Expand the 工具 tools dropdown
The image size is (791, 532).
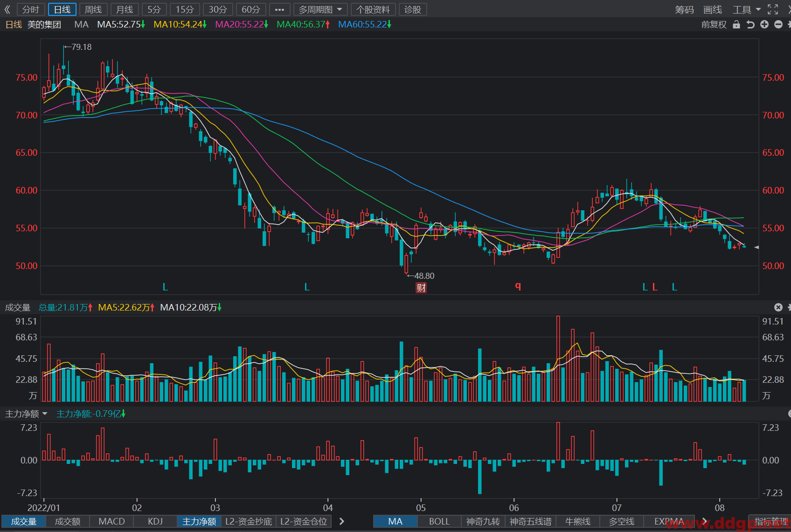click(747, 9)
